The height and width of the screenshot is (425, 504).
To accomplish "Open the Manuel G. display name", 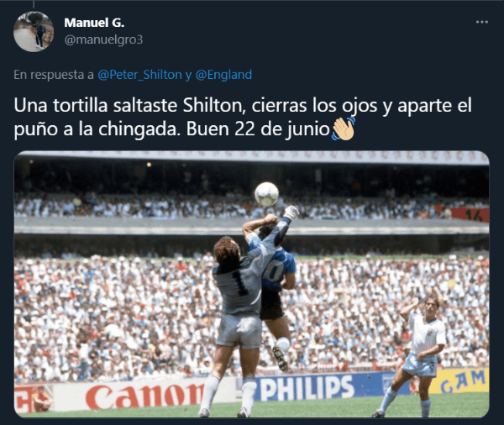I will point(94,23).
